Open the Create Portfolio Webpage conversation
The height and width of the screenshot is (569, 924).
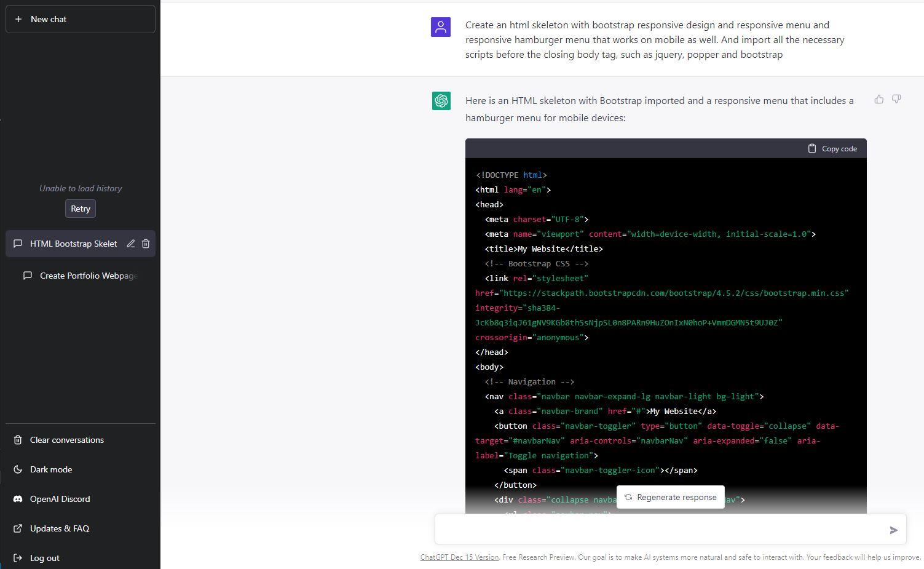tap(87, 276)
